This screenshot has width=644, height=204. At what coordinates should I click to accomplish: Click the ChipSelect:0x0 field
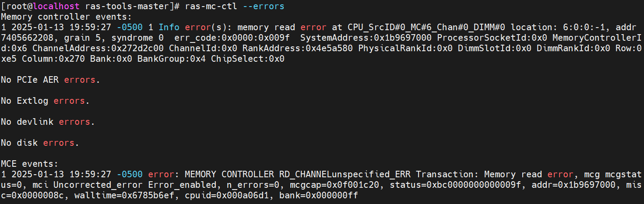tap(248, 59)
